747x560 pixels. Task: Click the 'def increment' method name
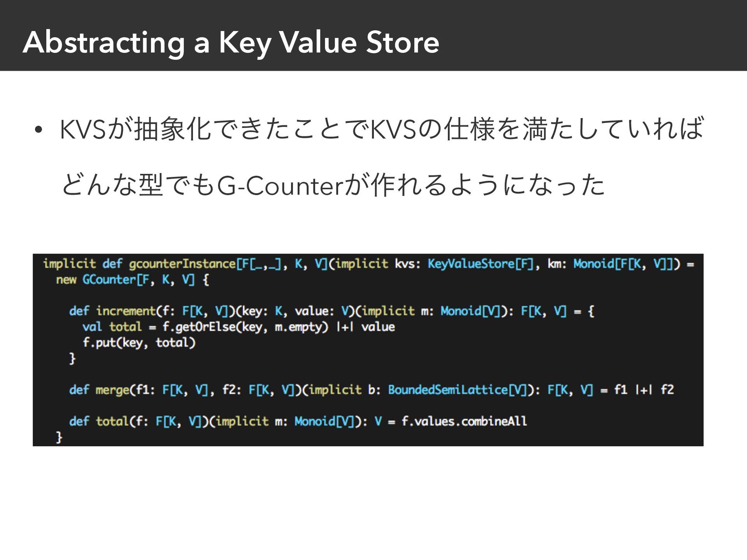coord(112,311)
